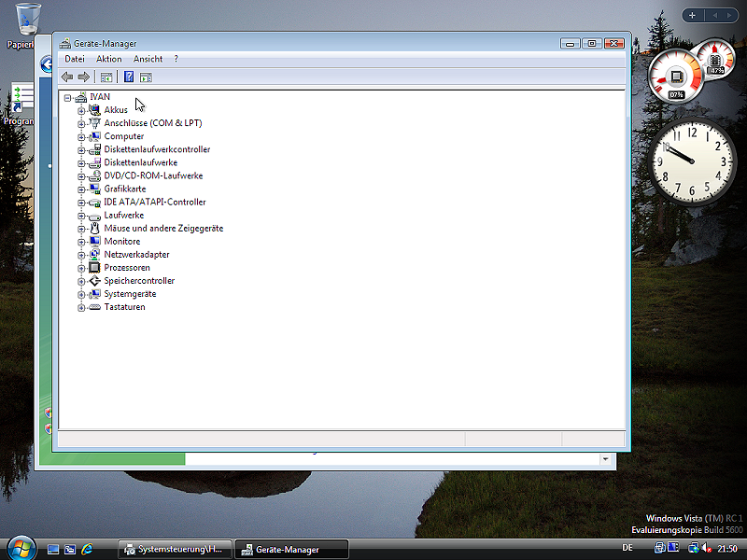Click the blue Help icon in the toolbar
The height and width of the screenshot is (560, 747).
(x=129, y=77)
